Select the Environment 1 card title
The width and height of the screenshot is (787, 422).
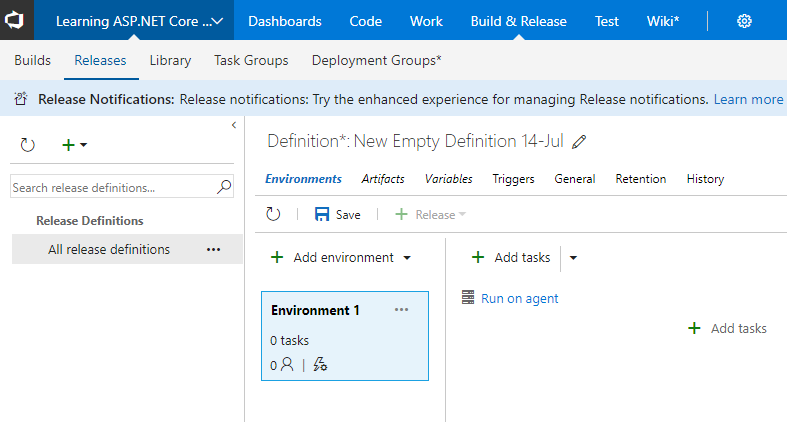315,311
